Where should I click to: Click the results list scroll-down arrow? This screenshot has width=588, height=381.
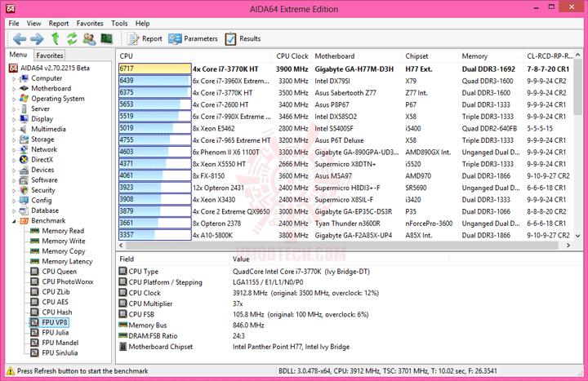click(x=578, y=236)
